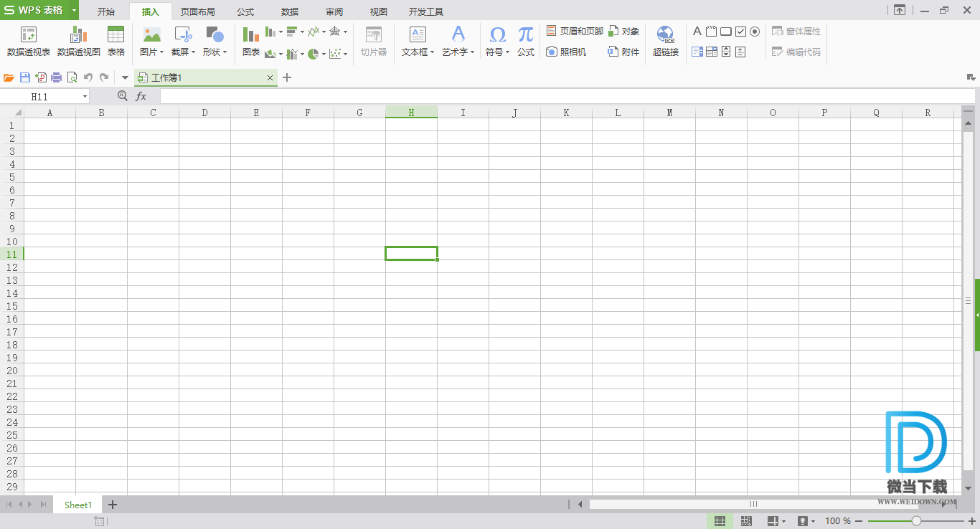
Task: Open the 公式 ribbon tab
Action: coord(245,12)
